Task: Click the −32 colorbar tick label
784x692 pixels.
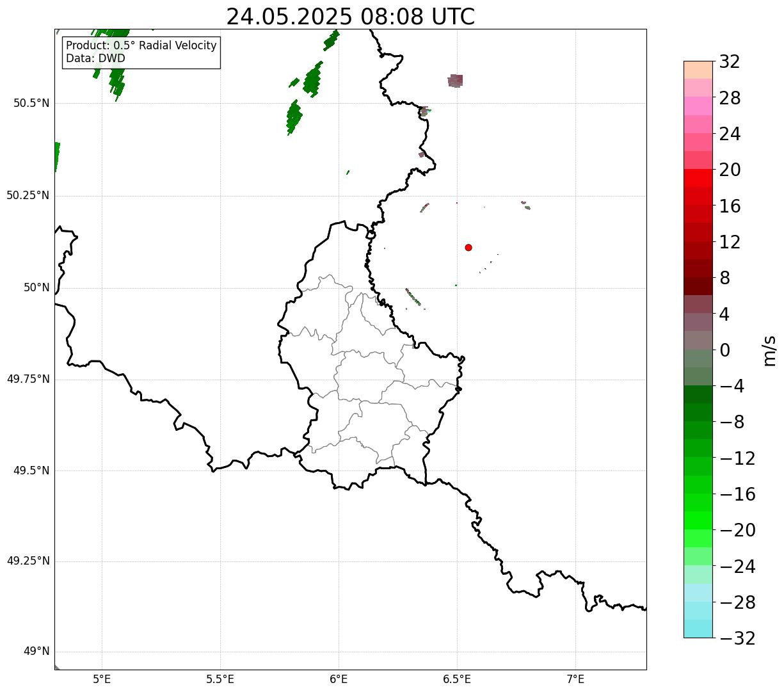Action: click(737, 639)
